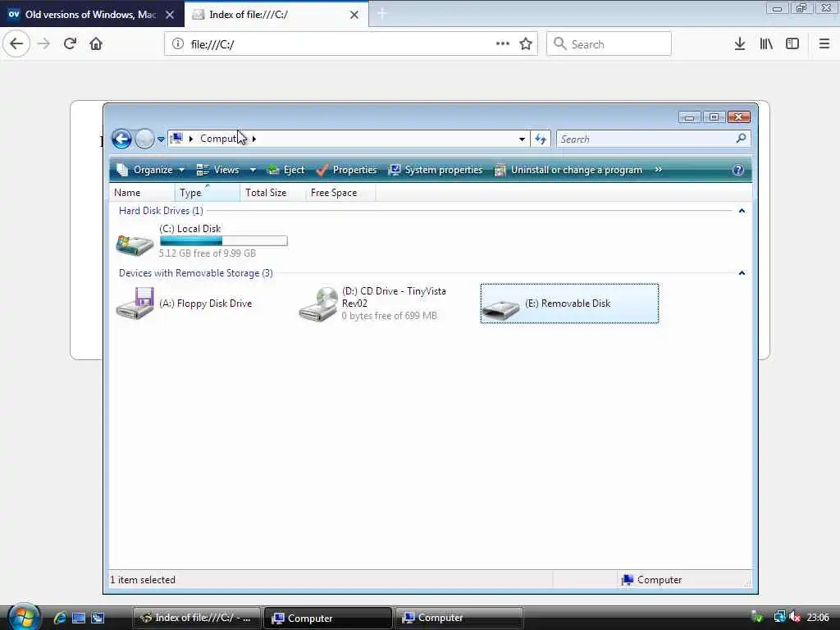Switch to Old versions of Windows tab
This screenshot has height=630, width=840.
click(x=91, y=15)
